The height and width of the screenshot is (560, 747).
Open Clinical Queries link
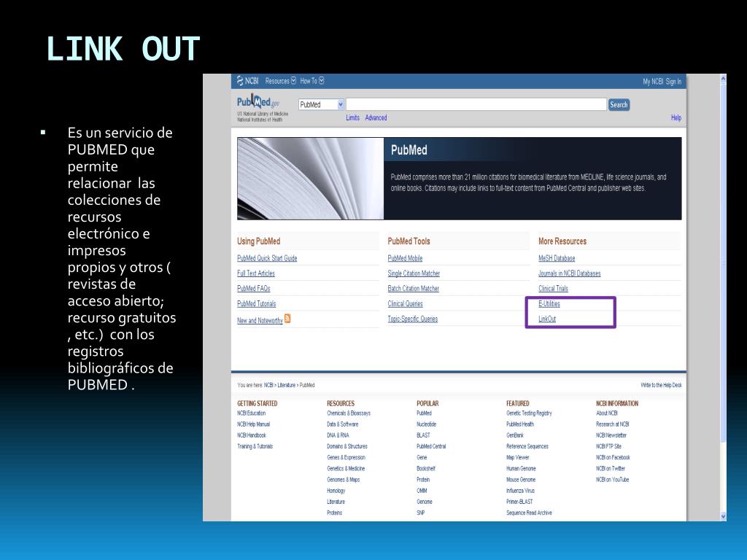tap(406, 304)
